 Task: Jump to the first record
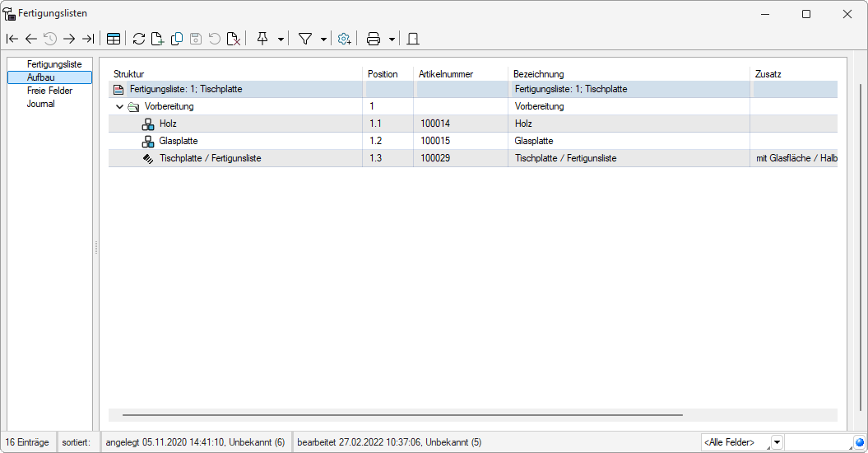pos(12,39)
